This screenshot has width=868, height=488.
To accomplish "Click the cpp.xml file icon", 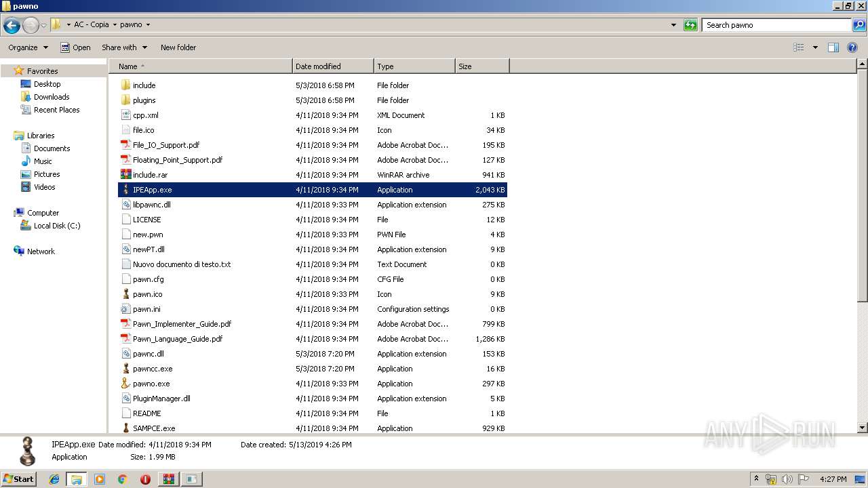I will point(125,115).
